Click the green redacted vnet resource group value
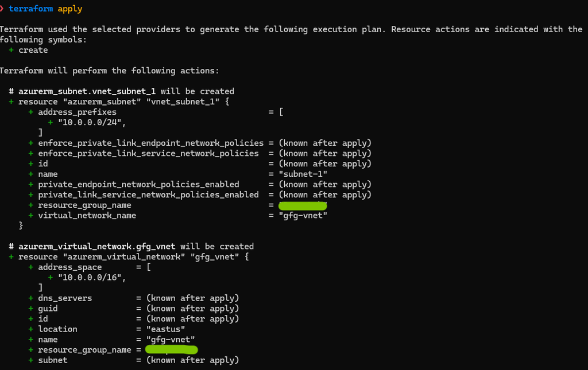 (171, 350)
